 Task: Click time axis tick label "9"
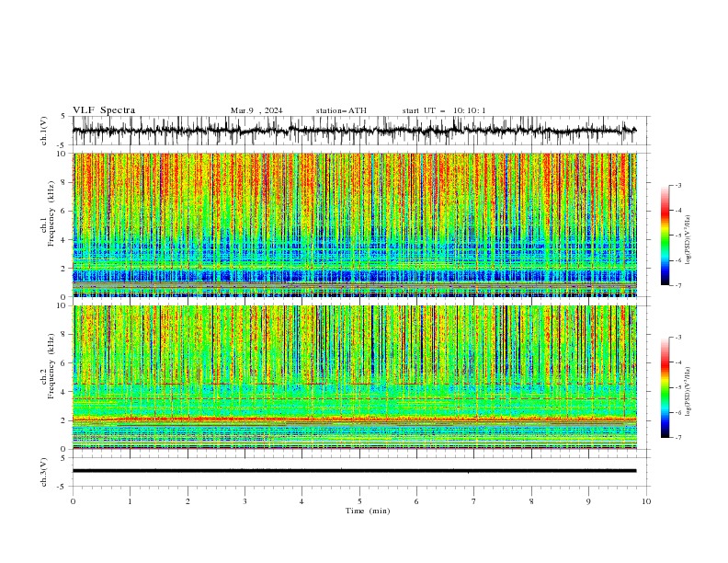pyautogui.click(x=588, y=501)
